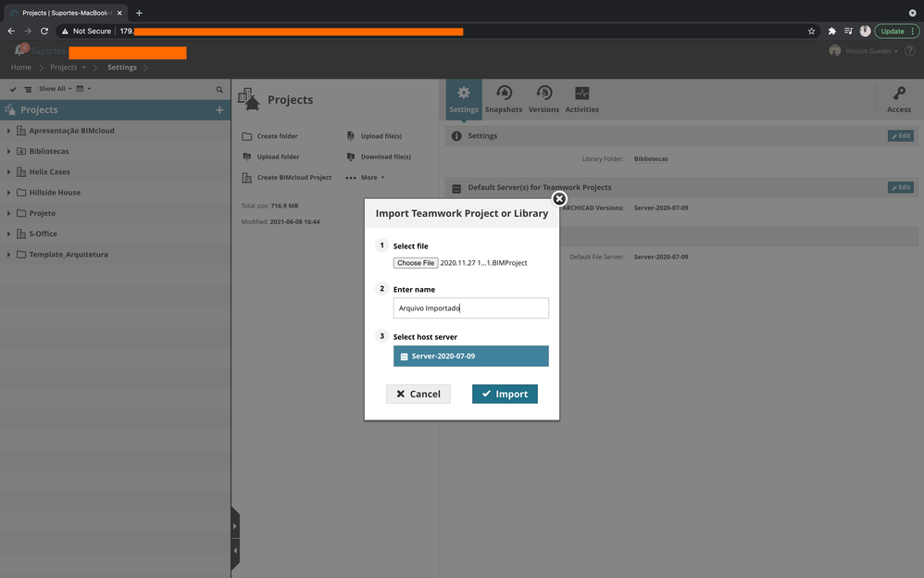Open the Activities tab
The image size is (924, 578).
pyautogui.click(x=581, y=100)
